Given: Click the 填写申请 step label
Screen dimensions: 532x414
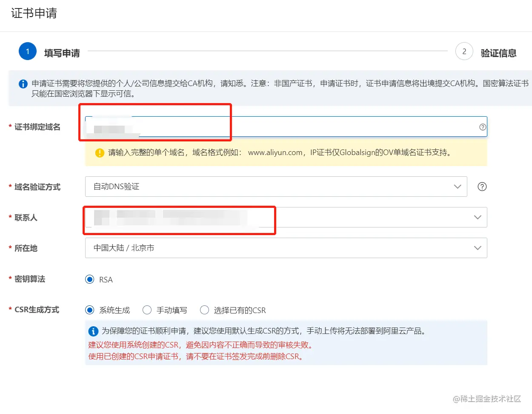Looking at the screenshot, I should click(62, 53).
